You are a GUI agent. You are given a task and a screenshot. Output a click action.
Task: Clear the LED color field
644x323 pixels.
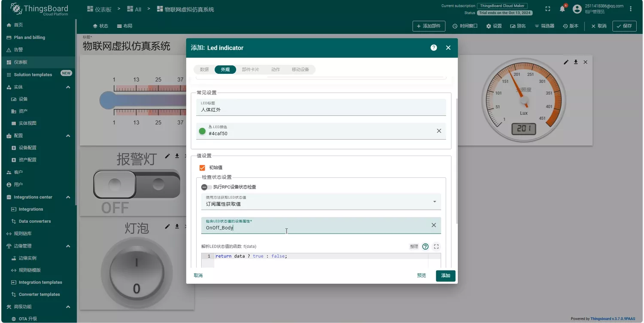click(439, 131)
